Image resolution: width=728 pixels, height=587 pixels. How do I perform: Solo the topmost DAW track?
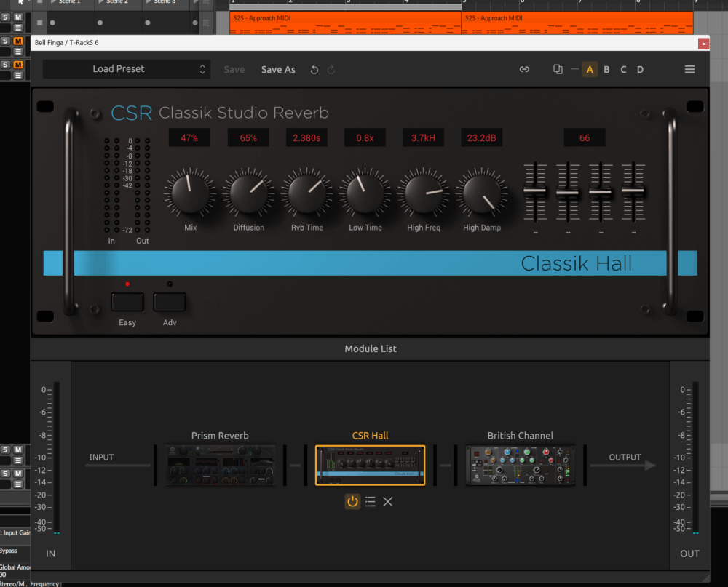click(5, 17)
